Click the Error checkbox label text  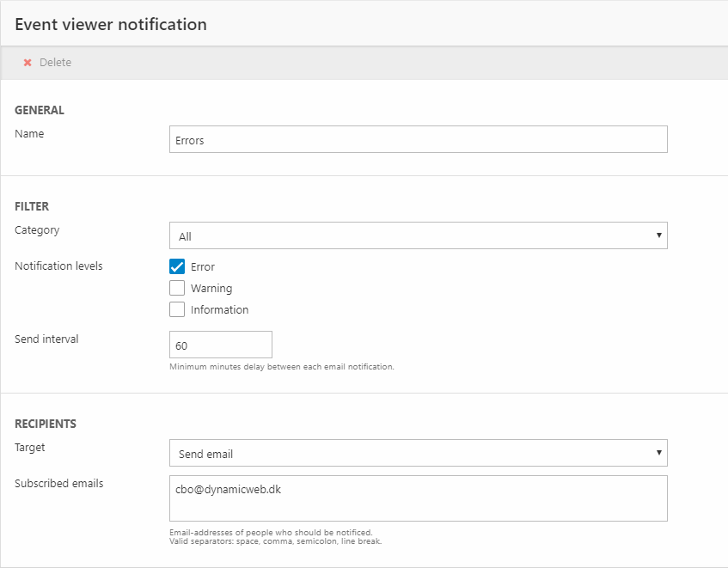coord(203,267)
